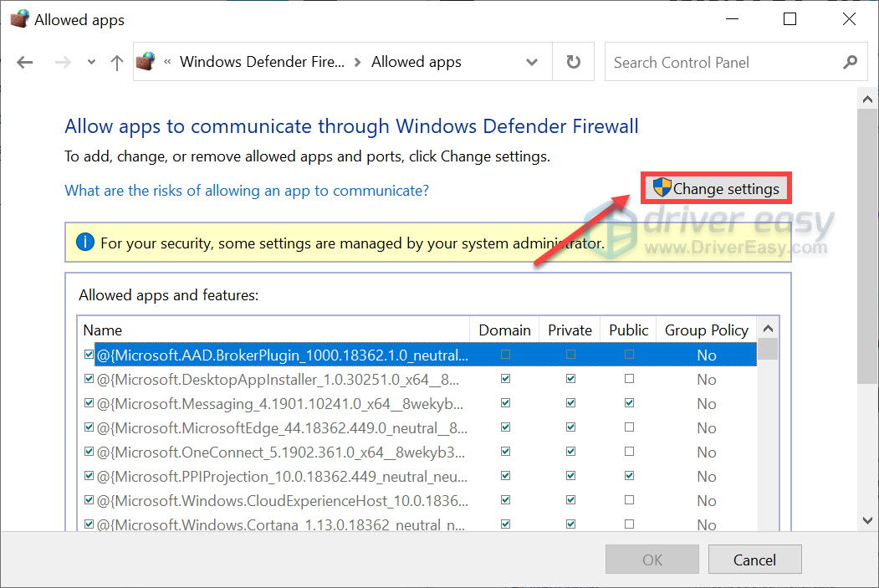Uncheck Public checkbox for PPIProjection
The width and height of the screenshot is (879, 588).
pyautogui.click(x=629, y=475)
